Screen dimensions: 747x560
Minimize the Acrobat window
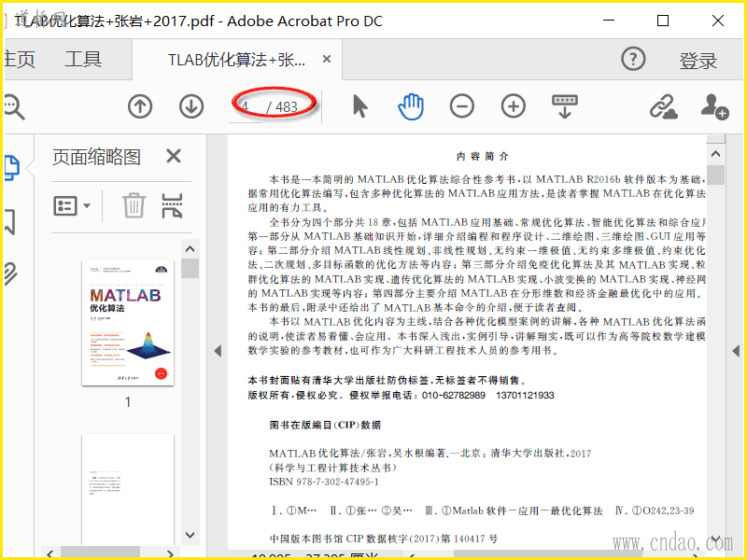pyautogui.click(x=609, y=21)
